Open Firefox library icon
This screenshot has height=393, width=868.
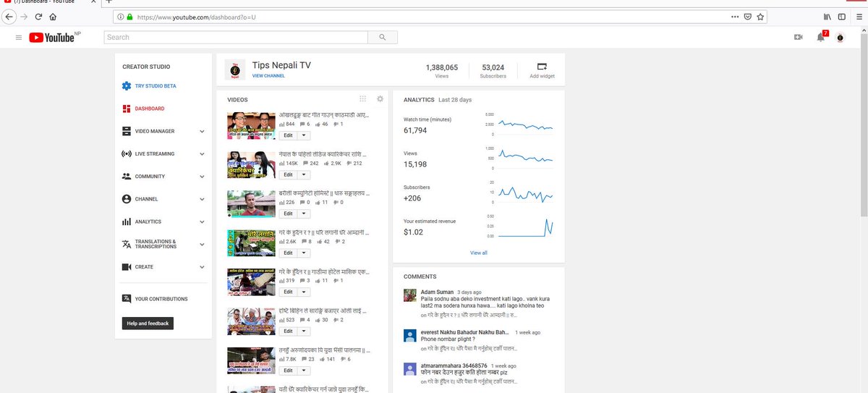tap(826, 16)
